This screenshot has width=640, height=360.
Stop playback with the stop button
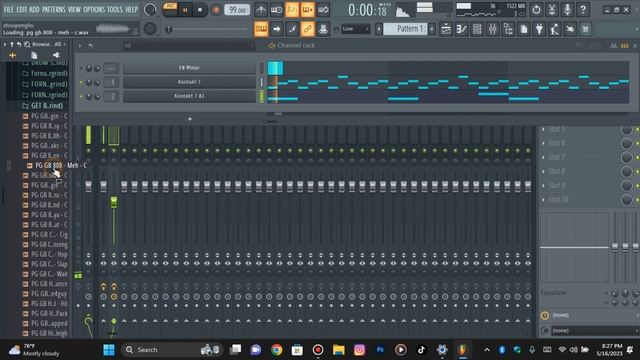pos(200,10)
